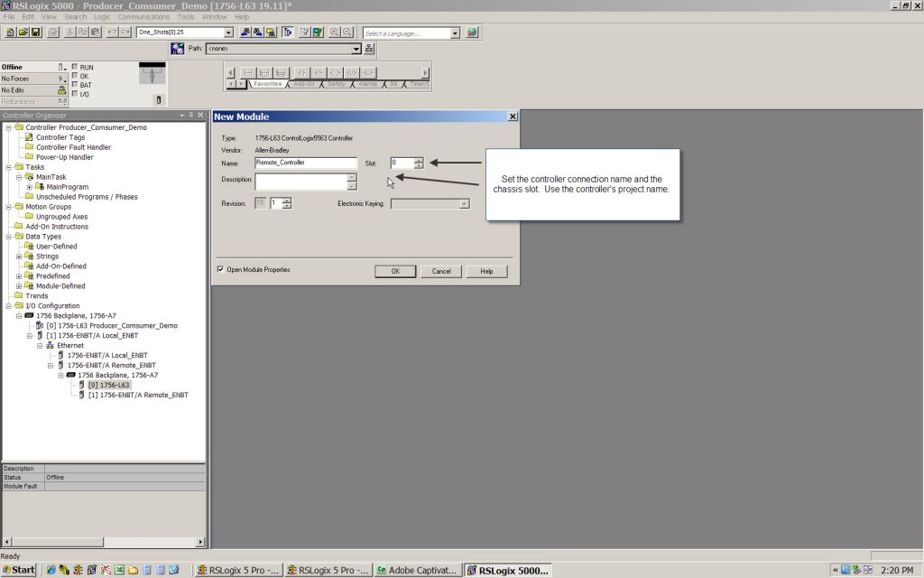Image resolution: width=924 pixels, height=578 pixels.
Task: Click the Verify Routine icon
Action: point(305,33)
